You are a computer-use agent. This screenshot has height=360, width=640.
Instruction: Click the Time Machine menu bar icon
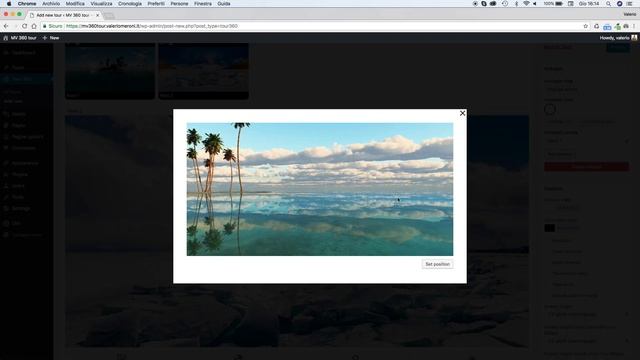point(505,3)
